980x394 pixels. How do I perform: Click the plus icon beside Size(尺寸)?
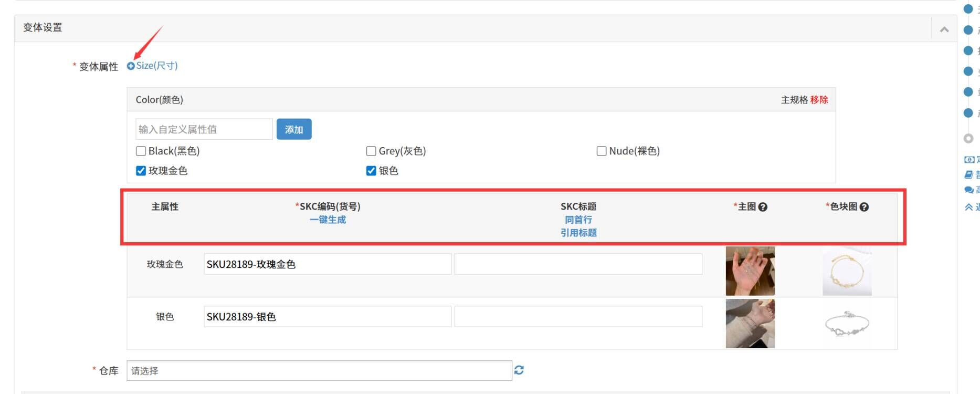coord(131,66)
